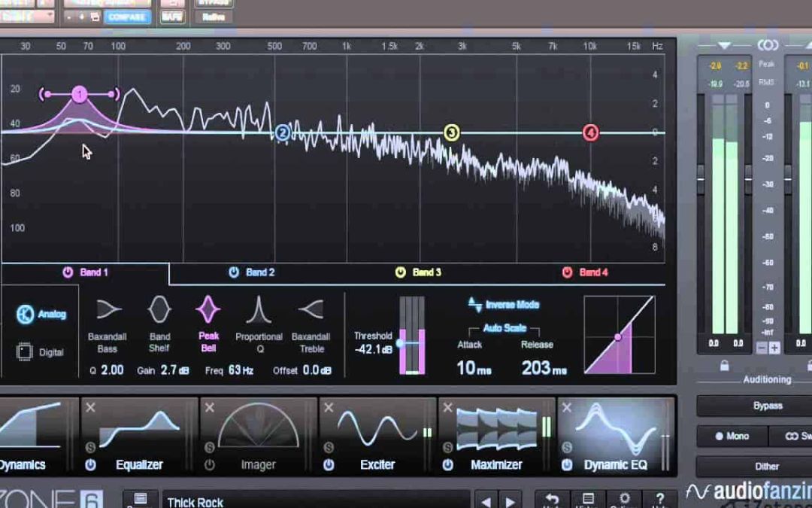The height and width of the screenshot is (508, 812).
Task: Click the Undo icon in bottom bar
Action: pos(552,500)
